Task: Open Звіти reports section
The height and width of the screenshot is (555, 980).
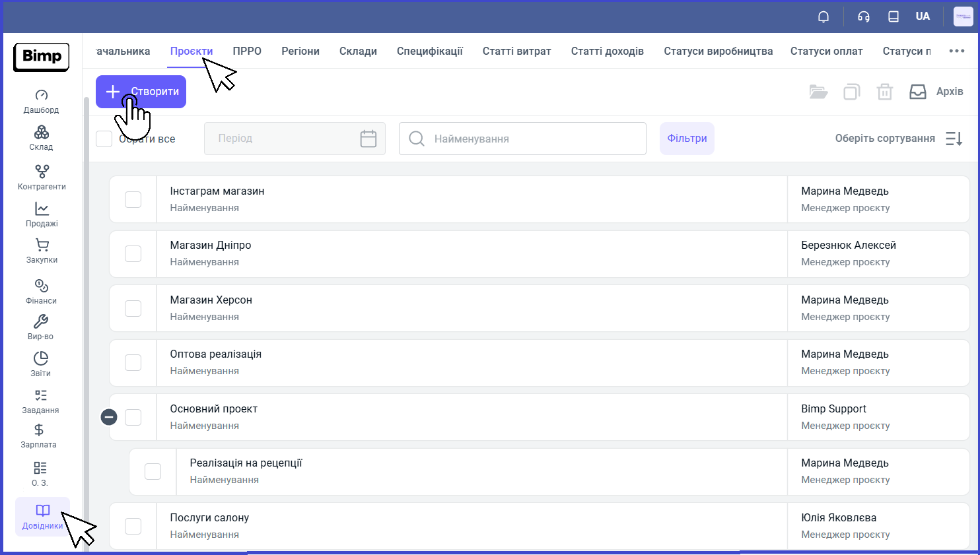Action: (41, 365)
